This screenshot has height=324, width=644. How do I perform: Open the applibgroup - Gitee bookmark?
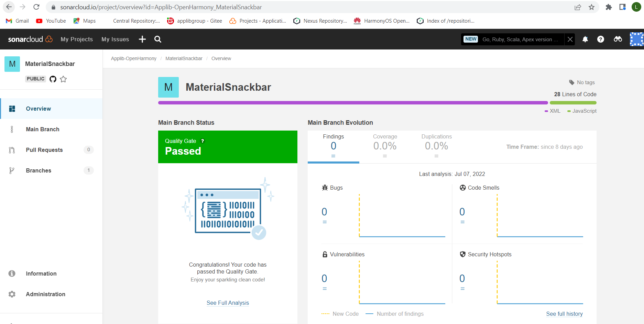(195, 21)
